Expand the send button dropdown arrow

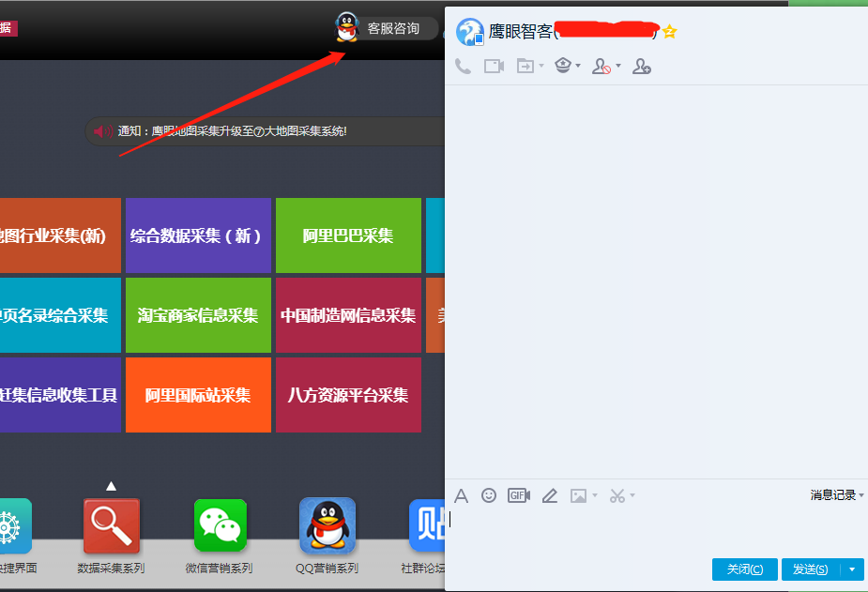[x=852, y=569]
